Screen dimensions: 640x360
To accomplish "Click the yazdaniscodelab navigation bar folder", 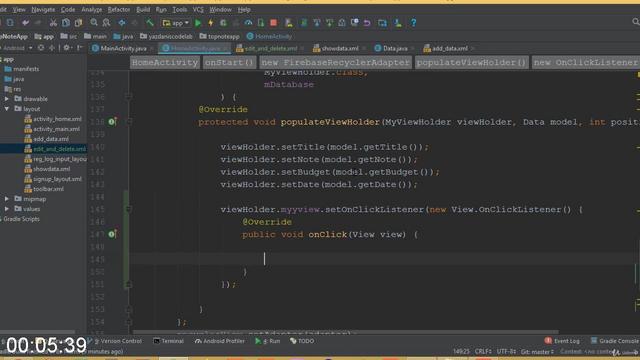I will [x=166, y=36].
